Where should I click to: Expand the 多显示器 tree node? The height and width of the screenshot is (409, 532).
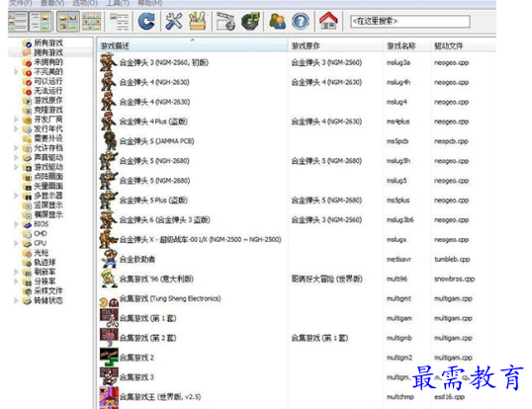[16, 196]
